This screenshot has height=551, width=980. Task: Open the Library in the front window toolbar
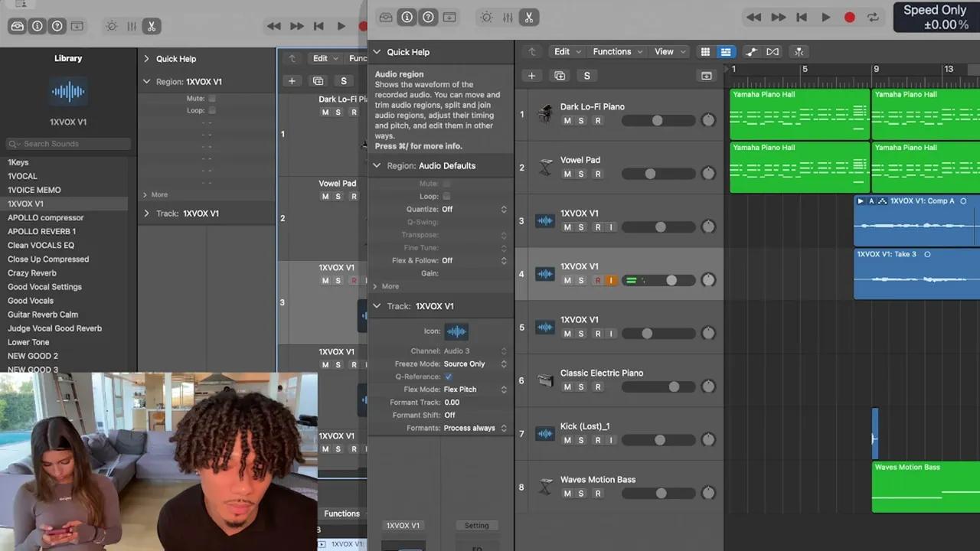(386, 17)
